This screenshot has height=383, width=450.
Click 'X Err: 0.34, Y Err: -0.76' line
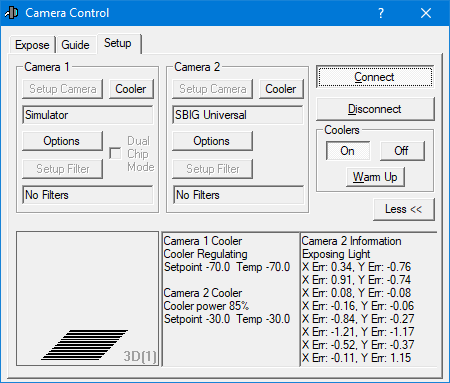click(x=356, y=267)
